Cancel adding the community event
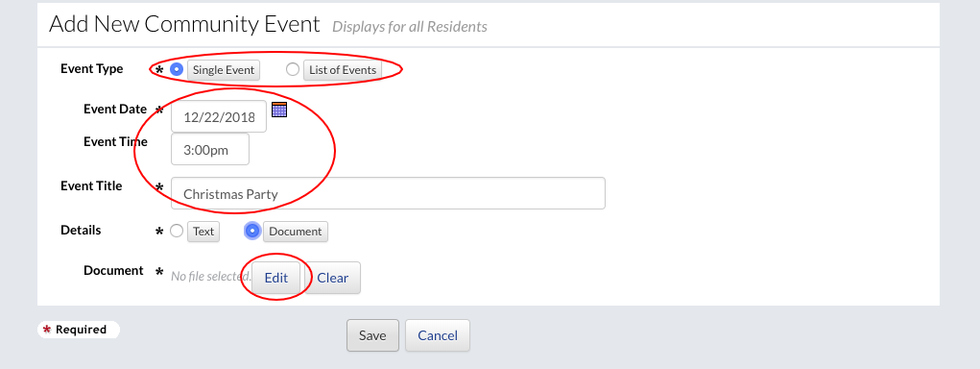The height and width of the screenshot is (369, 980). click(438, 335)
